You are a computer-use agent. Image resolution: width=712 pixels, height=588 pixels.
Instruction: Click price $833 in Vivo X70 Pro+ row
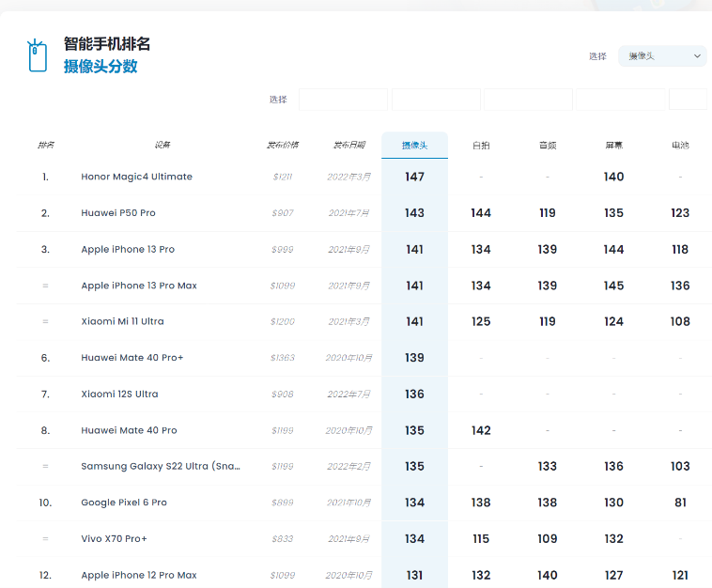point(283,539)
